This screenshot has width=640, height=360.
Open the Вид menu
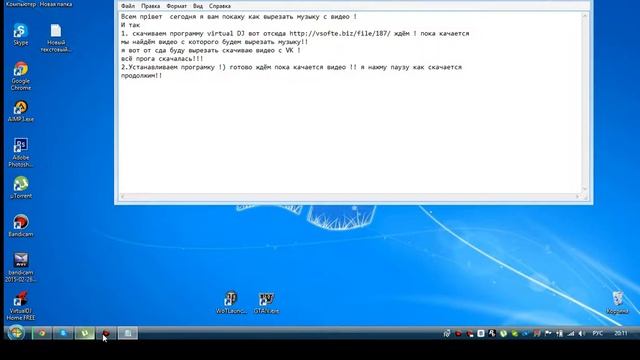tap(198, 6)
